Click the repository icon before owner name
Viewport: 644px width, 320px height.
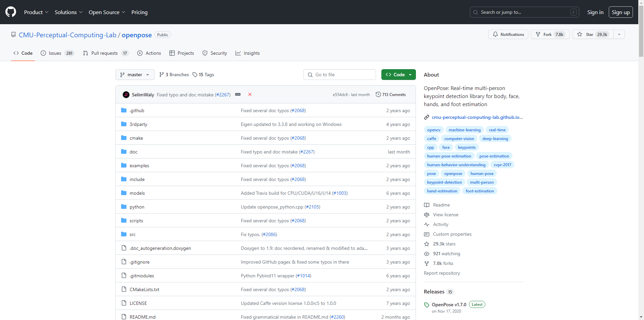pos(13,35)
